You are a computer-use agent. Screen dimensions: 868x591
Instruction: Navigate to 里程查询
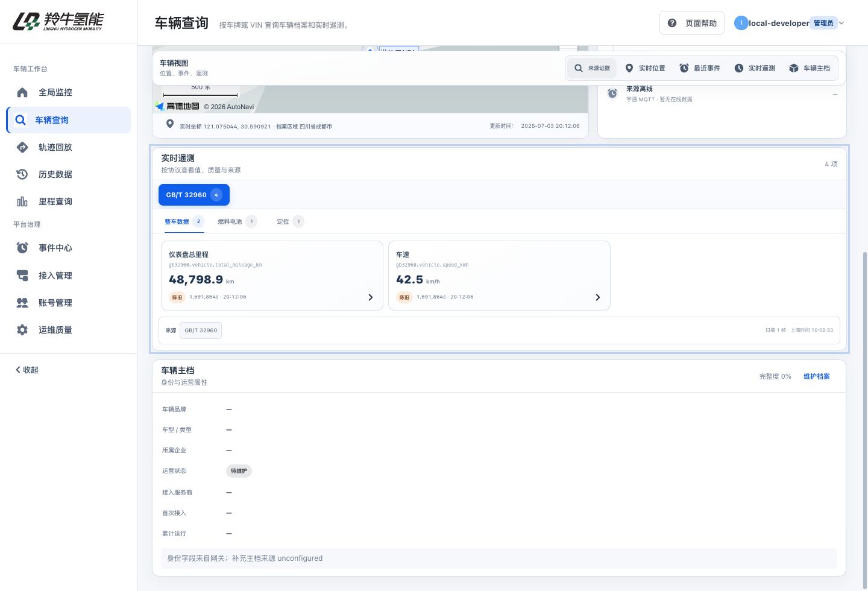coord(69,201)
